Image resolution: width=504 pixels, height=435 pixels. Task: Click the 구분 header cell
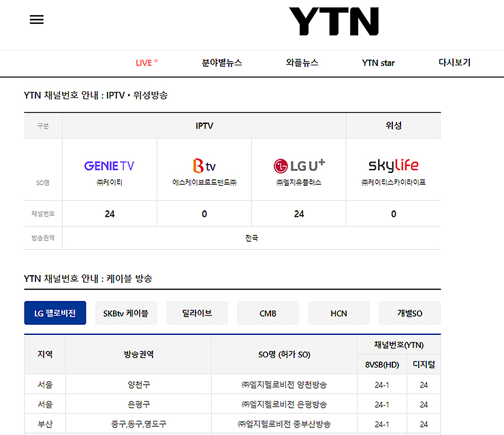43,126
